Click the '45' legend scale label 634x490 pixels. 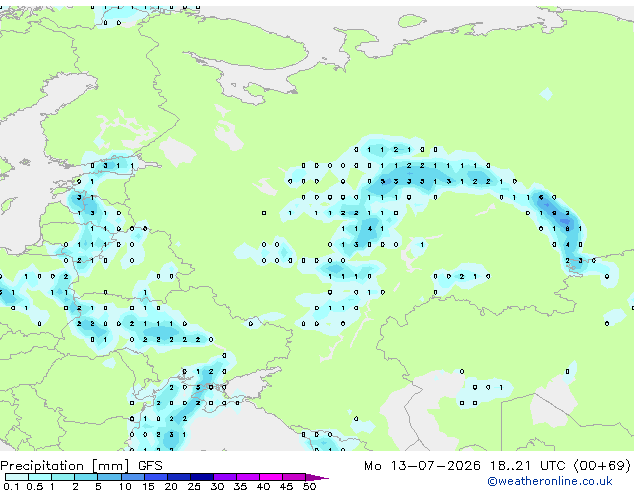click(x=286, y=486)
